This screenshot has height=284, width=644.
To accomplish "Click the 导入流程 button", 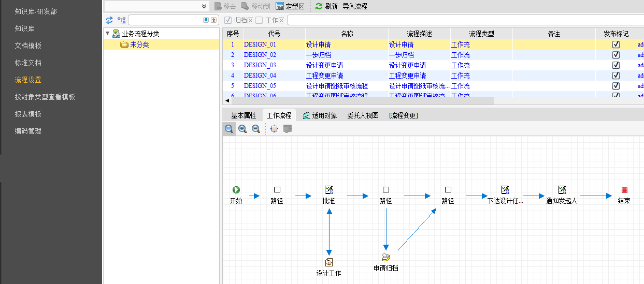I will point(355,6).
